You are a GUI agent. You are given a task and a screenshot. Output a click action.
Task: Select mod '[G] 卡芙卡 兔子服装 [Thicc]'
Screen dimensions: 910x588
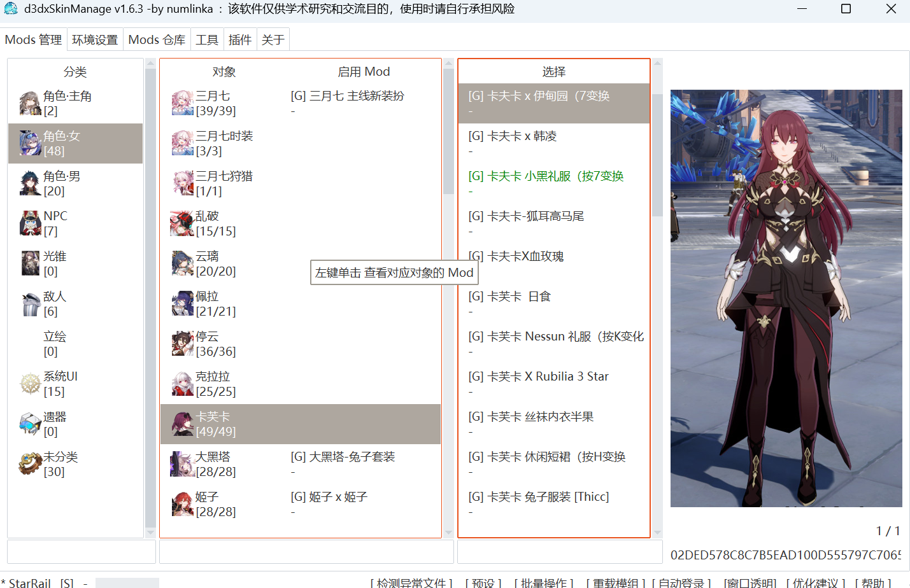pos(554,504)
